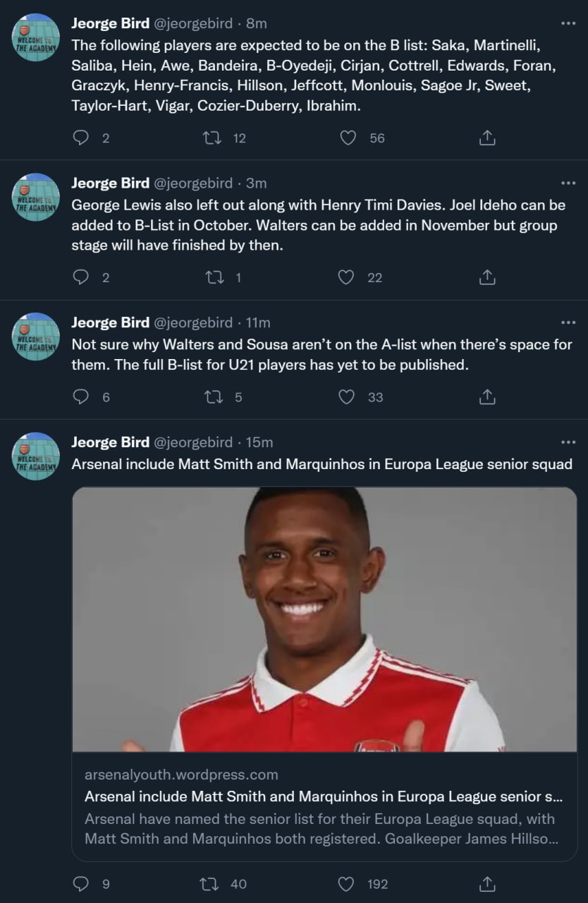Share the B list players tweet
Viewport: 588px width, 903px height.
tap(487, 138)
